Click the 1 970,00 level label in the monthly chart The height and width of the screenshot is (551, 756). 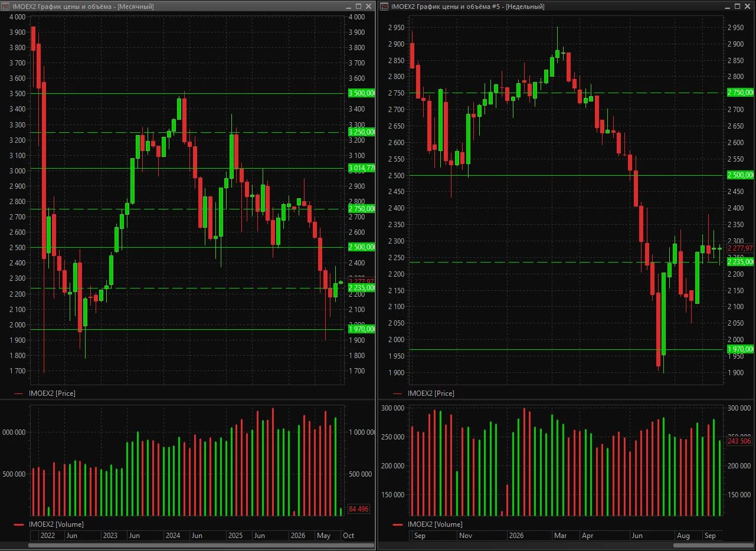(x=361, y=329)
